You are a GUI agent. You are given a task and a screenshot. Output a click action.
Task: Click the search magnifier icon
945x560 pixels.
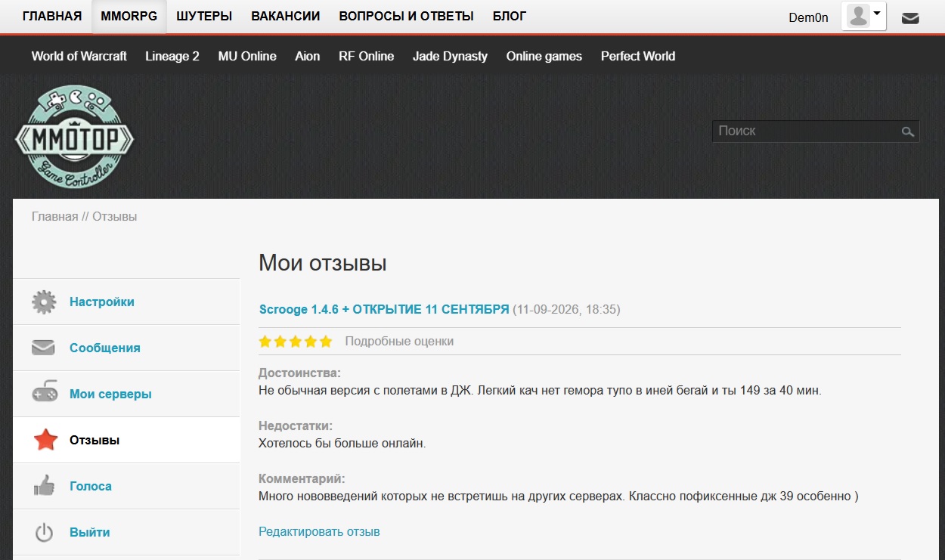908,131
